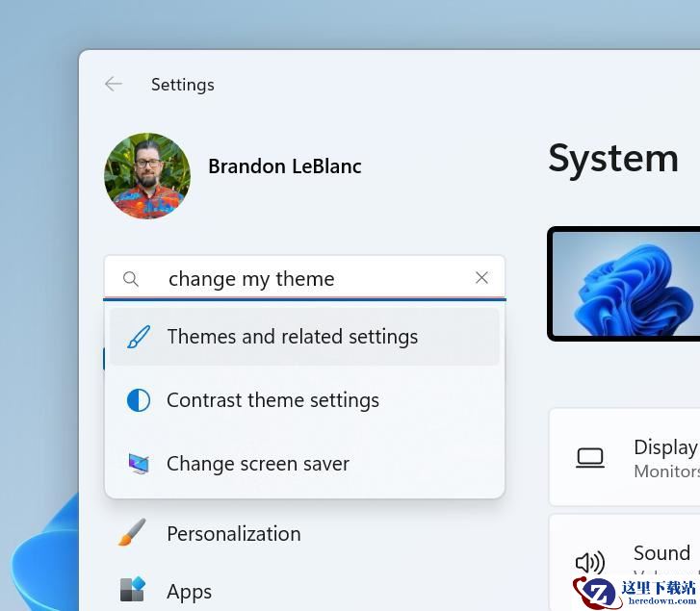Open the Sound settings card
Screen dimensions: 700x611
click(x=625, y=562)
